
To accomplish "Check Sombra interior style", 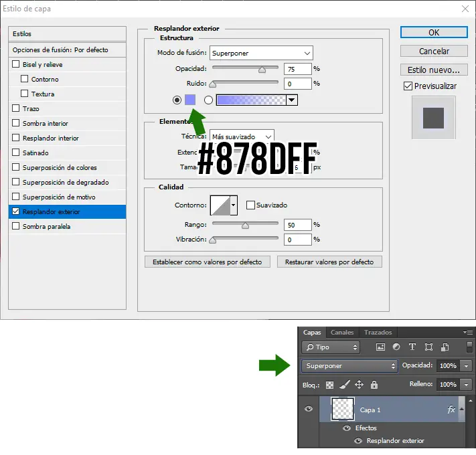I will tap(16, 123).
